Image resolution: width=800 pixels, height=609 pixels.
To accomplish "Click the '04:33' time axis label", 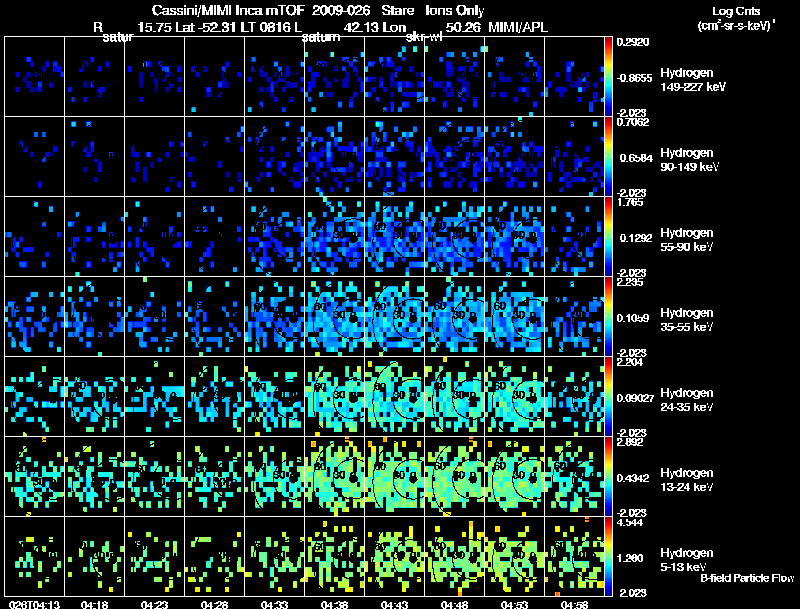I will [274, 604].
